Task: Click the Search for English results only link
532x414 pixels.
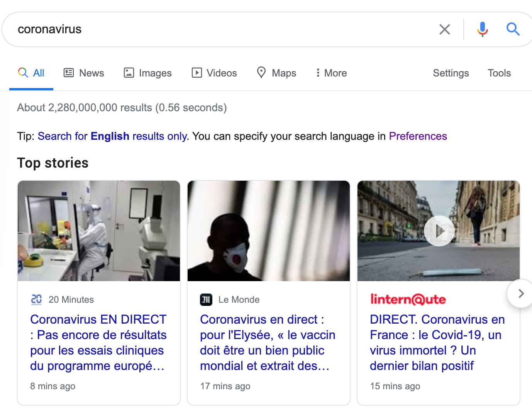Action: [113, 136]
